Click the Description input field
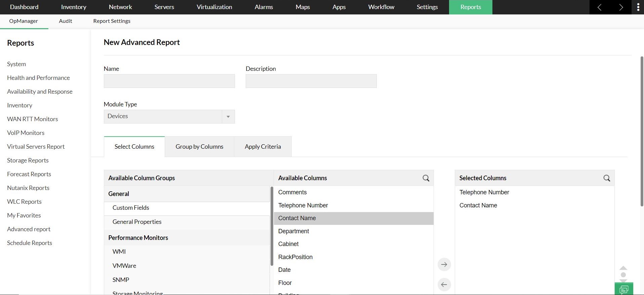 pos(311,81)
